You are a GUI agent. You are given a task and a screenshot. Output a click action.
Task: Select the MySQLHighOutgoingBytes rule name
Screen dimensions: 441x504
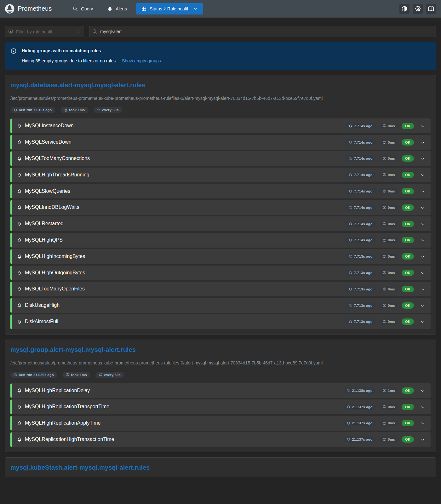[x=55, y=273]
